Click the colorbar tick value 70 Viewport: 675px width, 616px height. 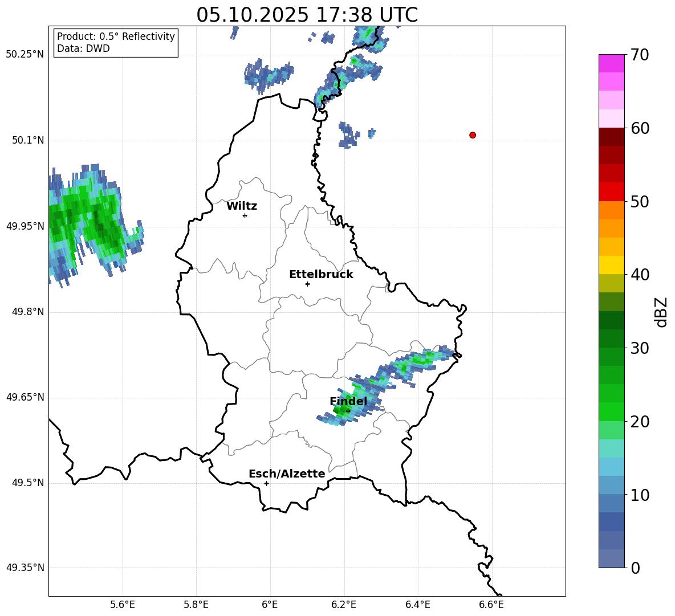click(640, 55)
